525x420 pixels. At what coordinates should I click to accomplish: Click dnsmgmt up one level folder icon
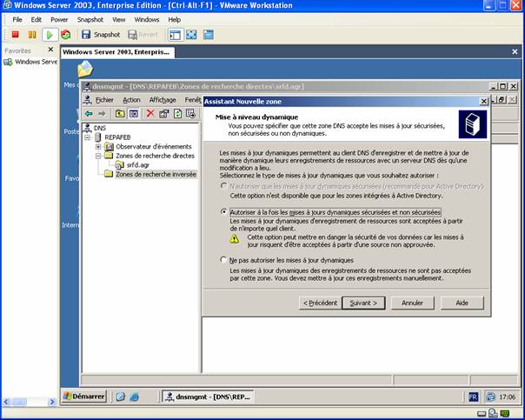[x=120, y=114]
